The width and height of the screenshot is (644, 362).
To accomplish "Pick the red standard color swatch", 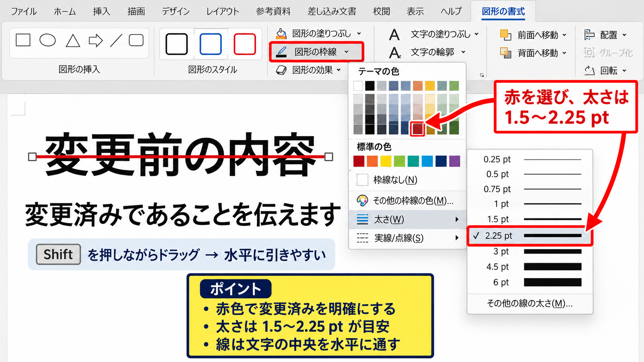I will [x=359, y=161].
